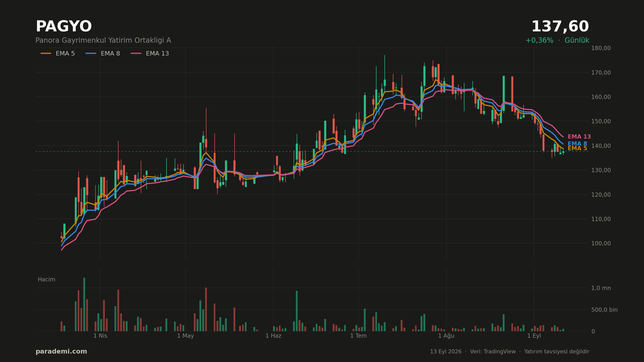The width and height of the screenshot is (644, 362).
Task: Select the 120,00 price axis label
Action: pos(601,195)
